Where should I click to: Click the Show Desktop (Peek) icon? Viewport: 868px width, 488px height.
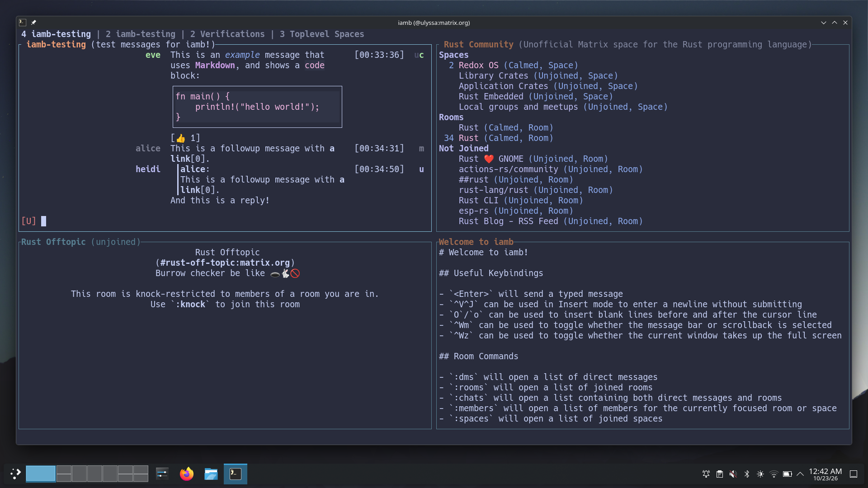tap(853, 474)
